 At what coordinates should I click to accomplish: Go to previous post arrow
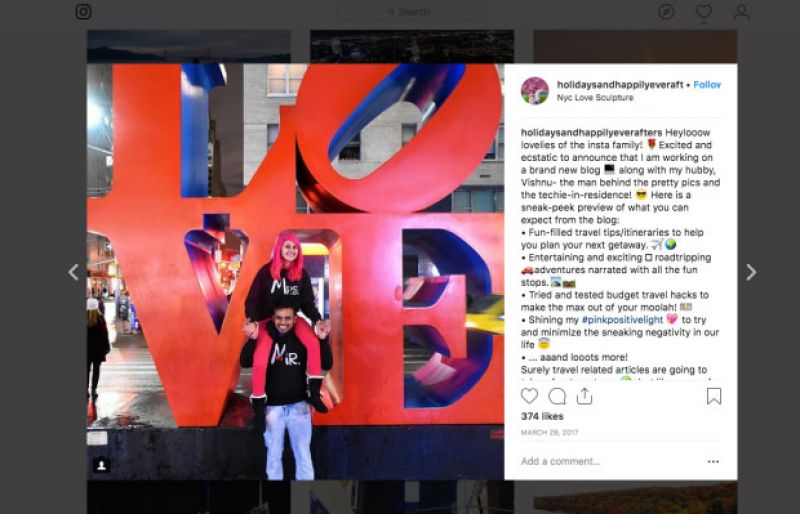click(x=73, y=272)
